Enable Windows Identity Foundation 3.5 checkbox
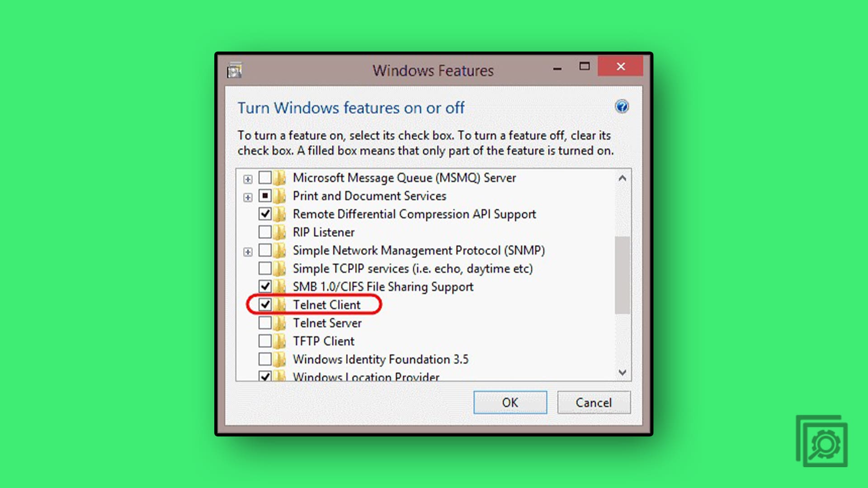 (x=265, y=359)
